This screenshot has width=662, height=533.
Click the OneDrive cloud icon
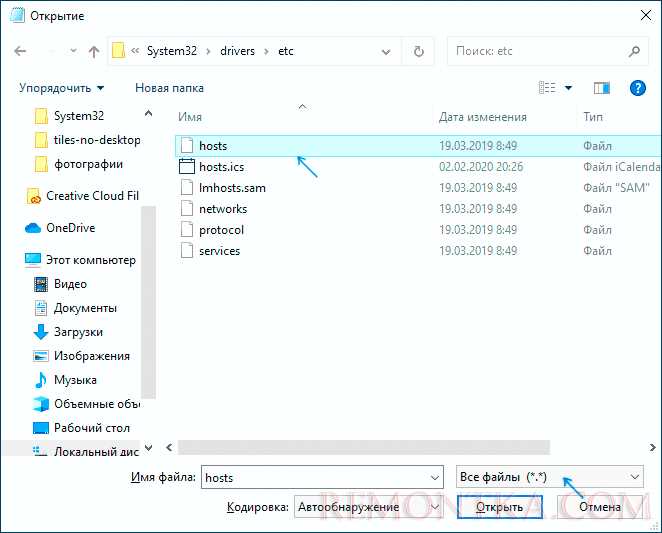pyautogui.click(x=33, y=228)
